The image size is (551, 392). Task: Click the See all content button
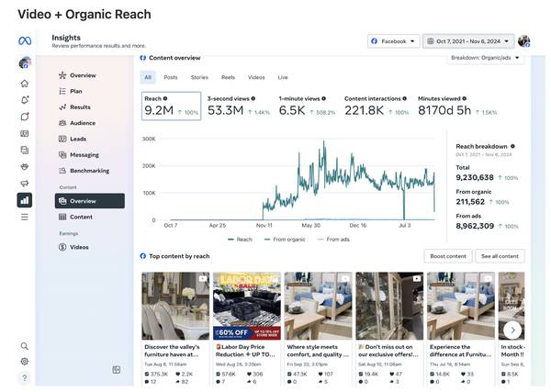point(500,256)
